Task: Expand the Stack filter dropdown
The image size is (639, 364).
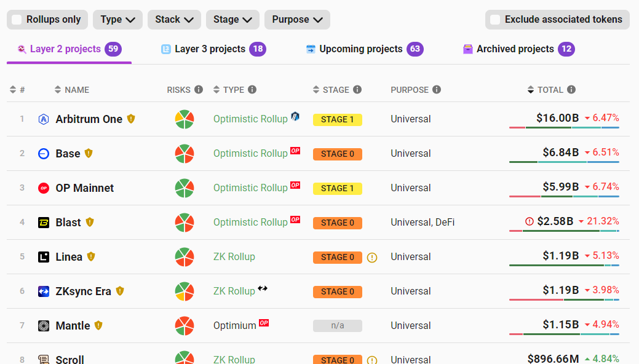Action: pos(174,20)
